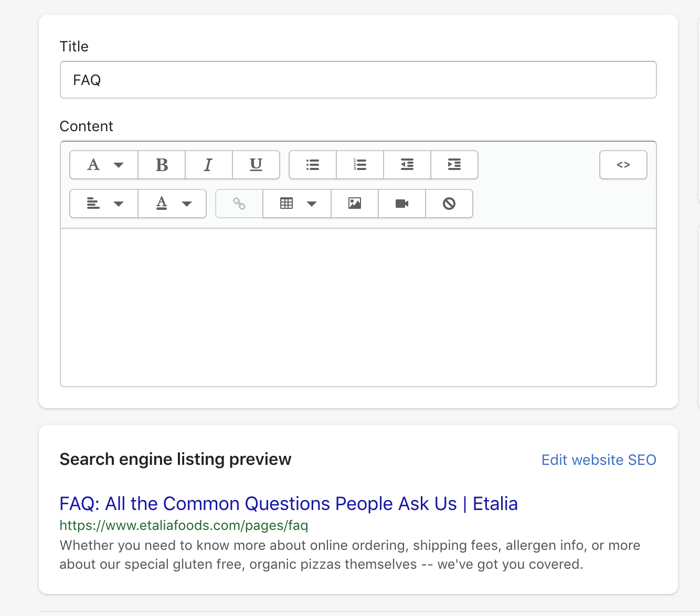This screenshot has height=616, width=700.
Task: Switch to HTML source view
Action: [623, 165]
